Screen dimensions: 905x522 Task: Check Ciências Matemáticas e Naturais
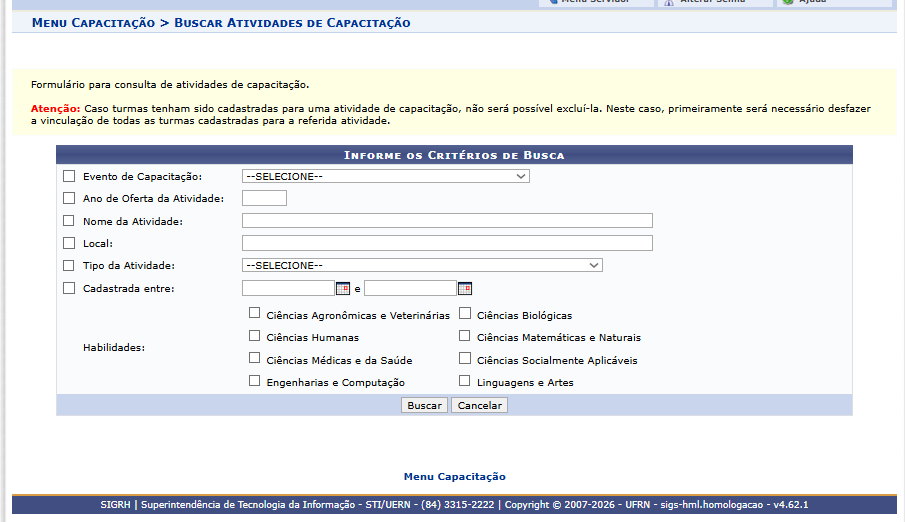pyautogui.click(x=465, y=335)
